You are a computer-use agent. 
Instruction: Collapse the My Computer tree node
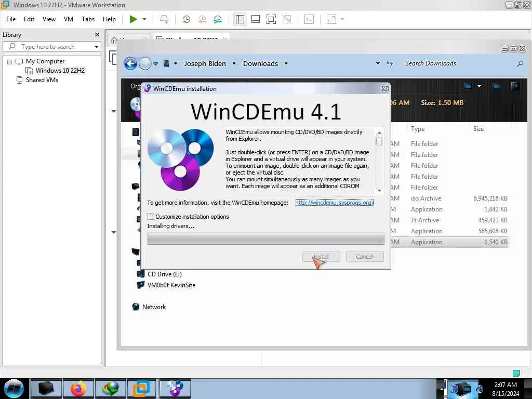9,62
